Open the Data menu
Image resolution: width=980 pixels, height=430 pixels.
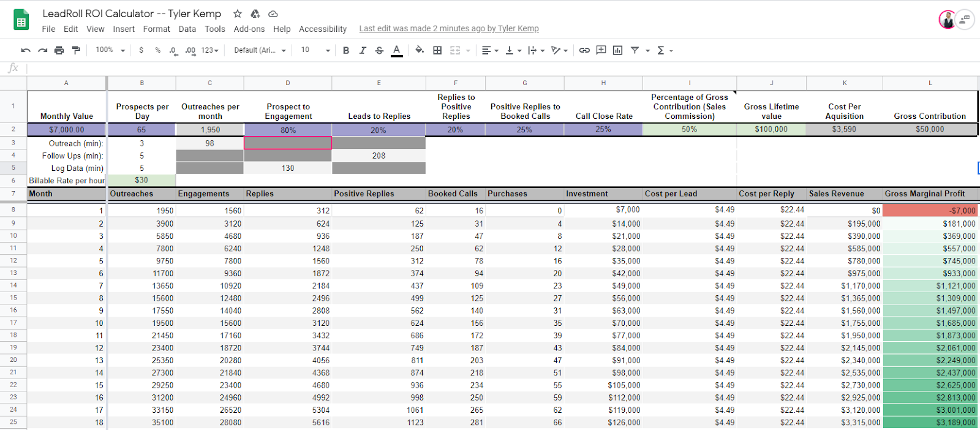click(187, 29)
